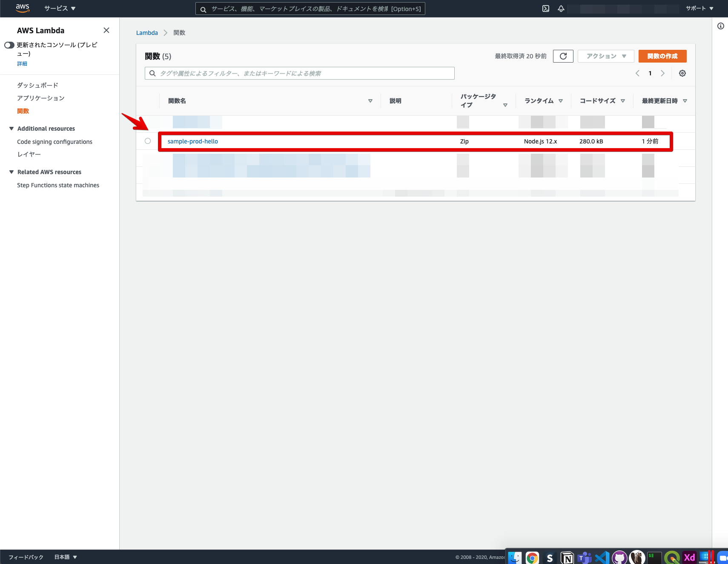Screen dimensions: 728x564
Task: Open the 日本語 language selector
Action: [66, 557]
